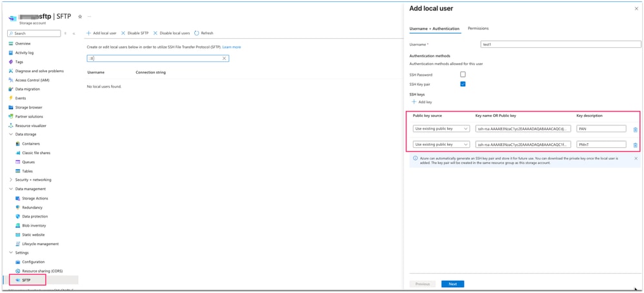Click the Blob inventory icon

pos(17,226)
